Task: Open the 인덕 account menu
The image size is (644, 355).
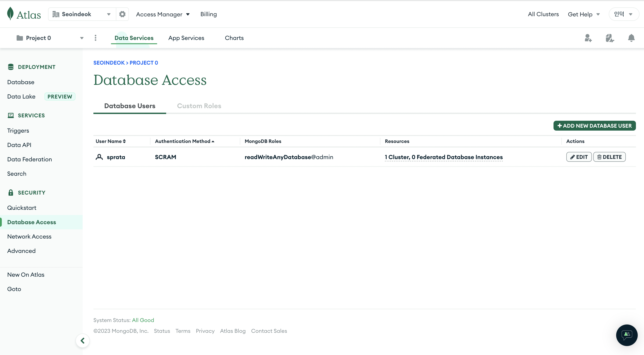Action: [624, 14]
